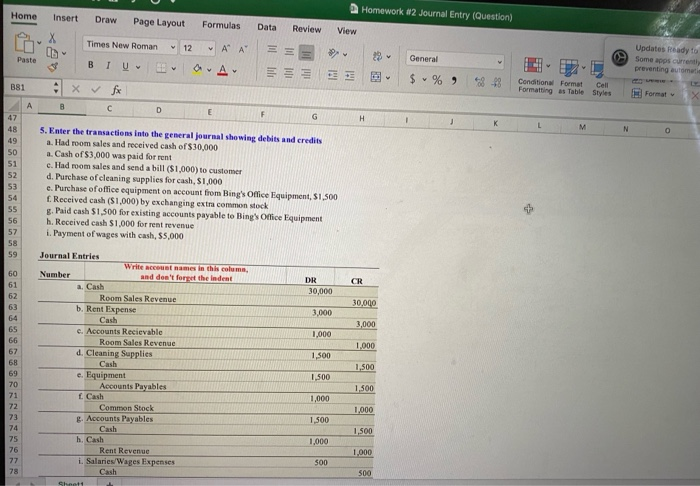The height and width of the screenshot is (486, 700).
Task: Click the Updates Ready notification
Action: 653,58
